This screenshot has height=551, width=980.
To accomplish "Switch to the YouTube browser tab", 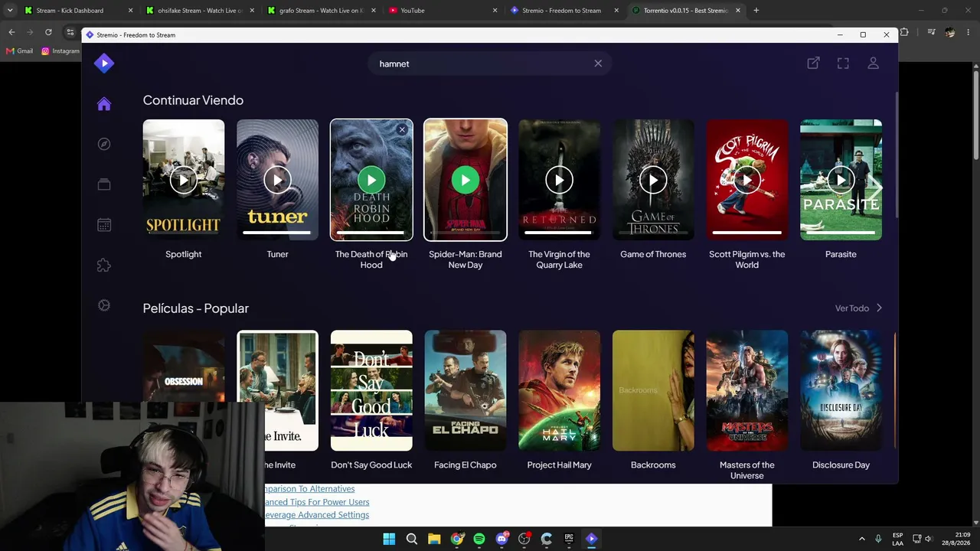I will coord(443,11).
